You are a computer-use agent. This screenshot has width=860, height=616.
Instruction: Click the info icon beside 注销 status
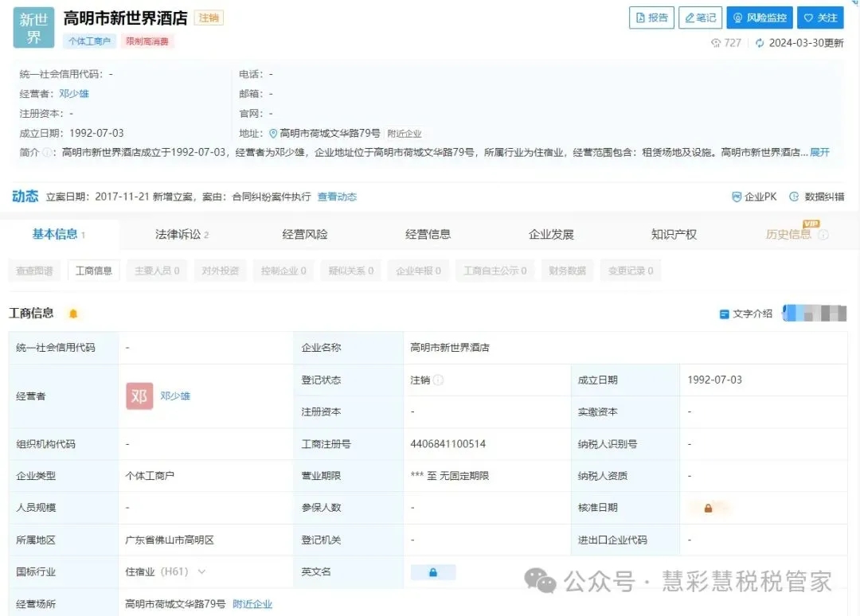(x=438, y=380)
